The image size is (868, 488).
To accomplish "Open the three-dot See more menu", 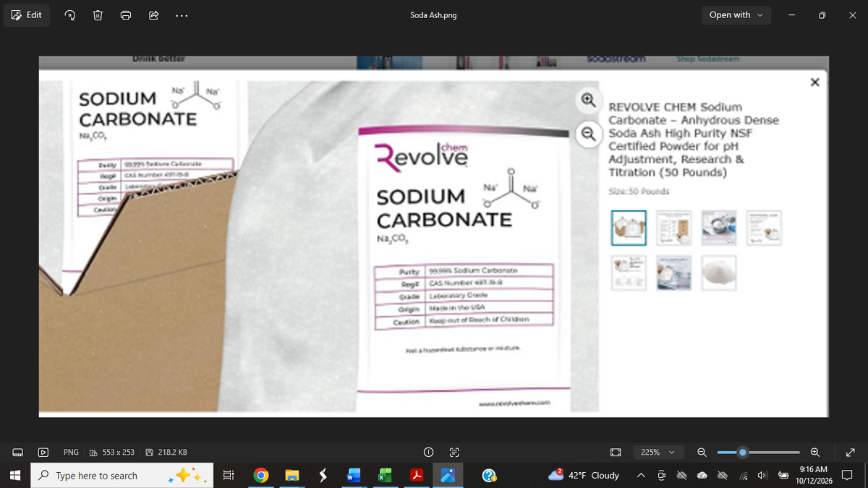I will click(x=182, y=15).
